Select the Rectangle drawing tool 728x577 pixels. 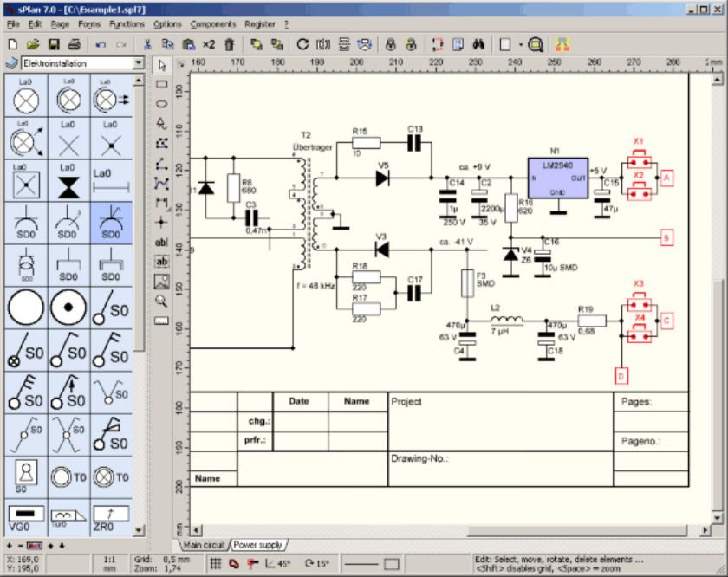tap(162, 82)
